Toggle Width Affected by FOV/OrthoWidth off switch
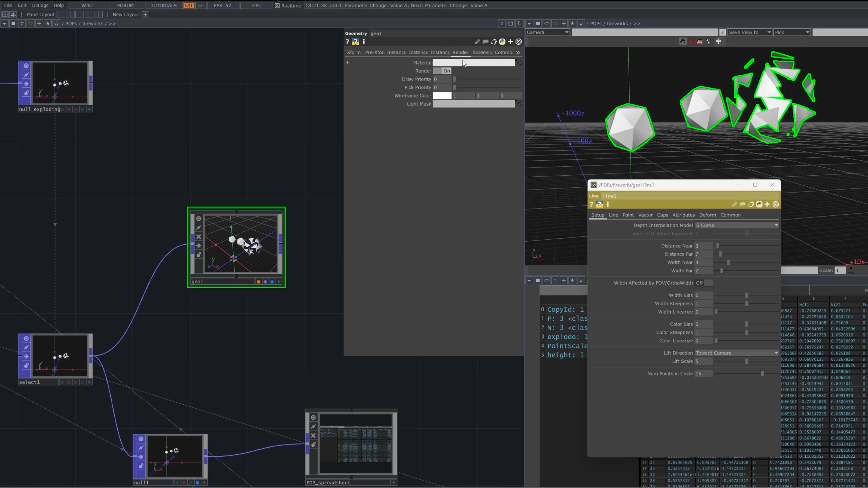Screen dimensions: 868x488 pyautogui.click(x=704, y=283)
